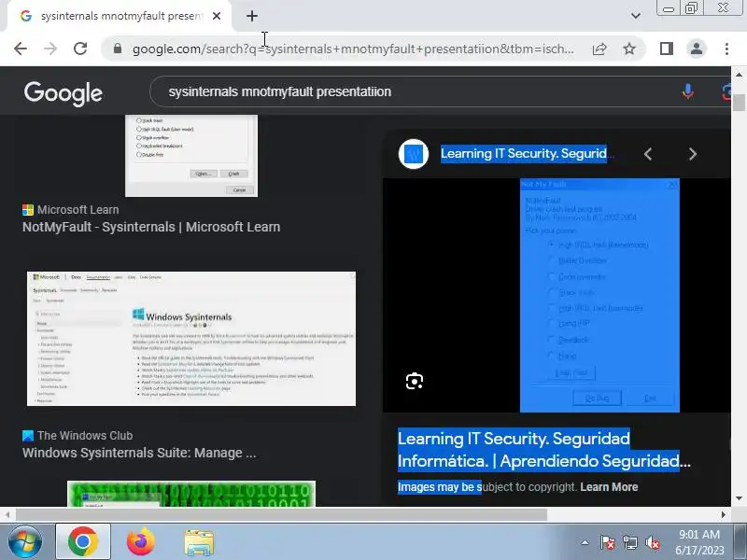This screenshot has width=747, height=560.
Task: Close the sysinternals search tab
Action: point(217,16)
